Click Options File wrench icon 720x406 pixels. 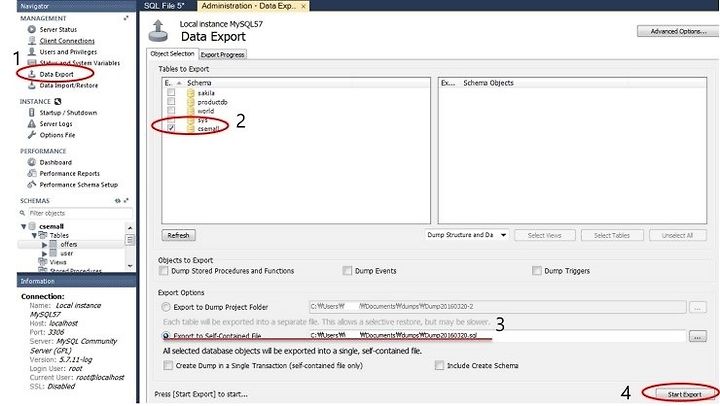pos(32,135)
